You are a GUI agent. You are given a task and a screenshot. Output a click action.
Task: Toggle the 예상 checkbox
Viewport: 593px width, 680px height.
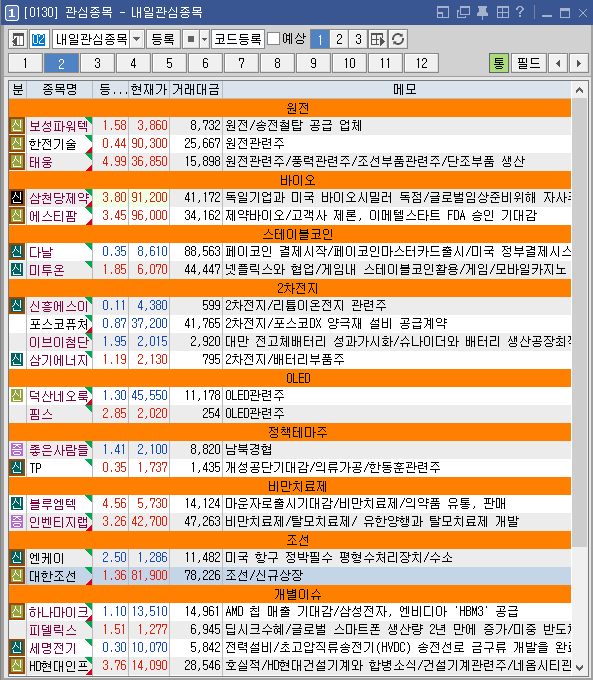pyautogui.click(x=273, y=39)
